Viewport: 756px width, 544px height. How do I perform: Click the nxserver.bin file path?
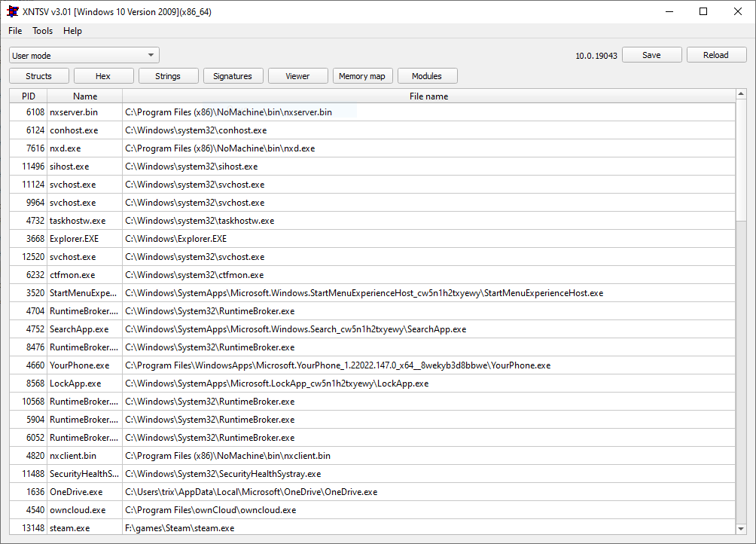click(229, 112)
